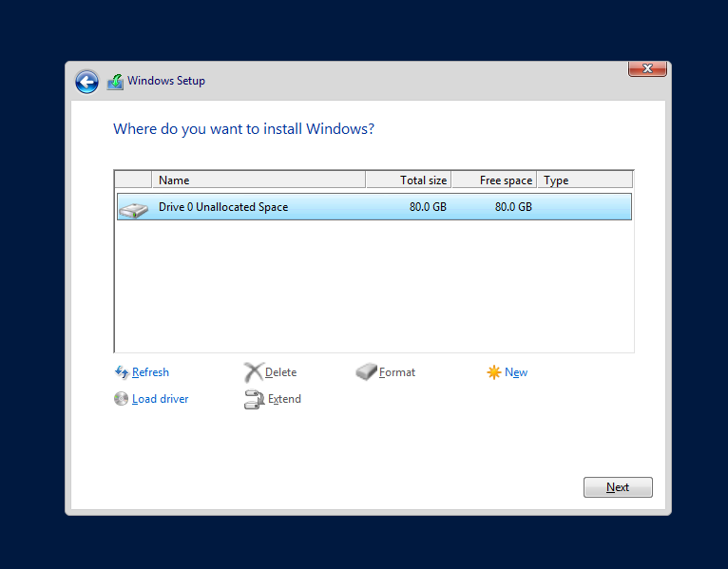The height and width of the screenshot is (569, 728).
Task: Click the Refresh arrows icon
Action: [121, 372]
